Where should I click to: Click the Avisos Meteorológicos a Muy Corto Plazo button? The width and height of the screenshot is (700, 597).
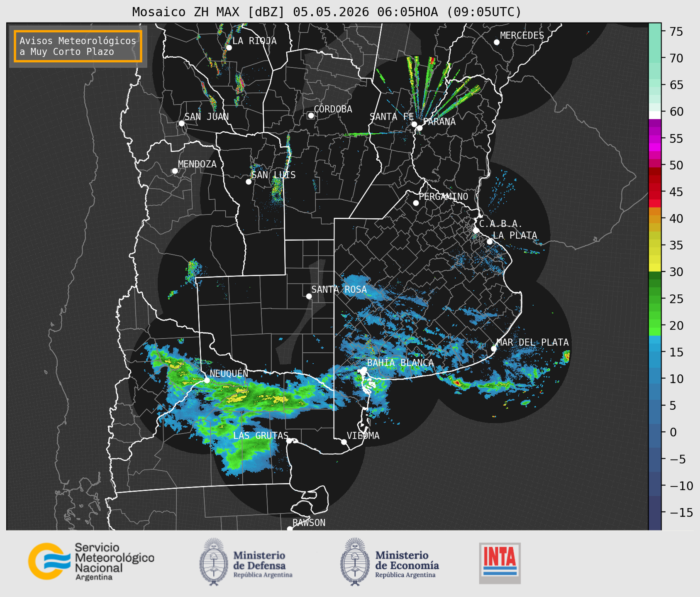78,46
